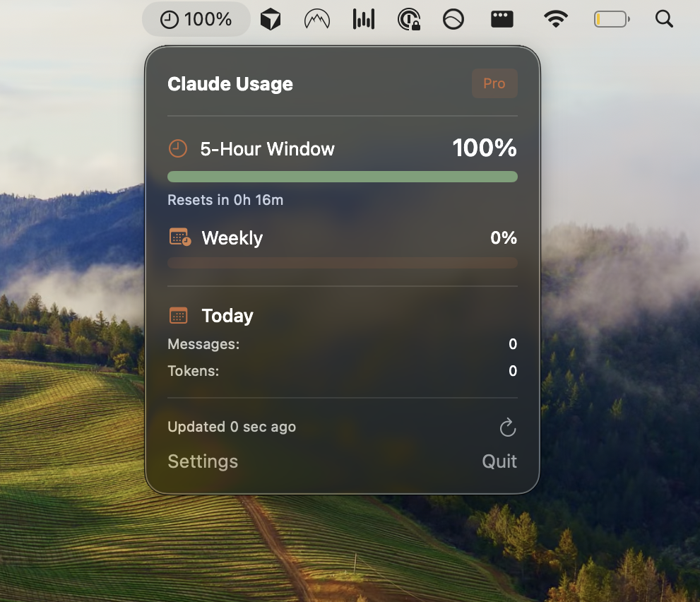The width and height of the screenshot is (700, 602).
Task: Open the black window-shaped menu bar icon
Action: click(502, 20)
